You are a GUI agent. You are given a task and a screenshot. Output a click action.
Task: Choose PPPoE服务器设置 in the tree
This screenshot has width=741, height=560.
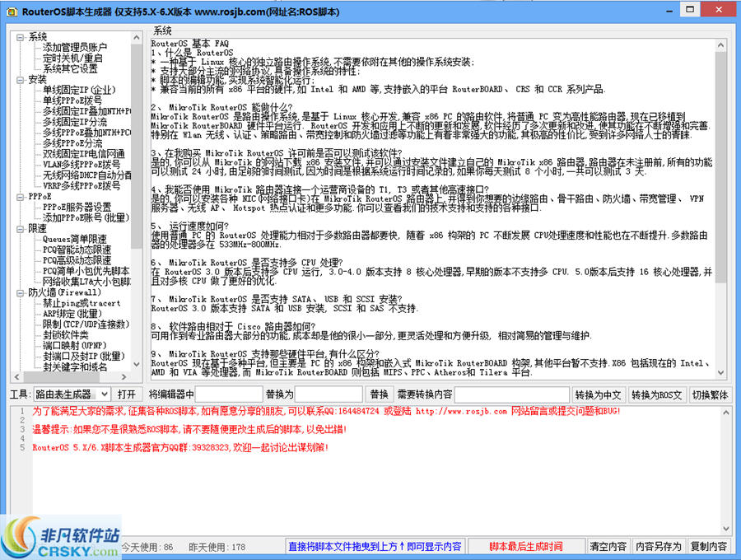tap(77, 207)
